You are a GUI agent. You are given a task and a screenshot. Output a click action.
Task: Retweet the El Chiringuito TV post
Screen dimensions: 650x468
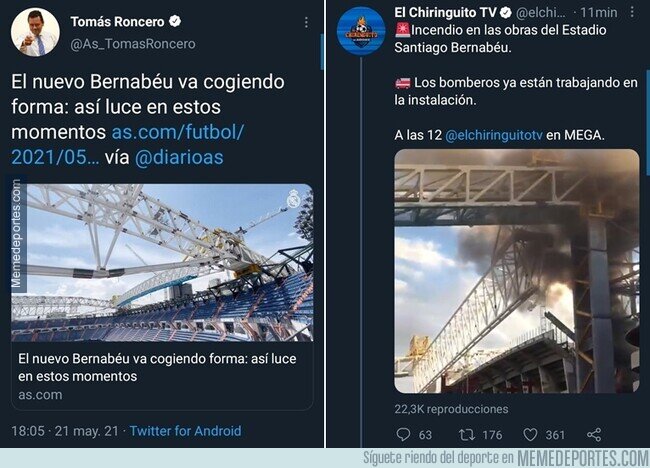point(466,434)
